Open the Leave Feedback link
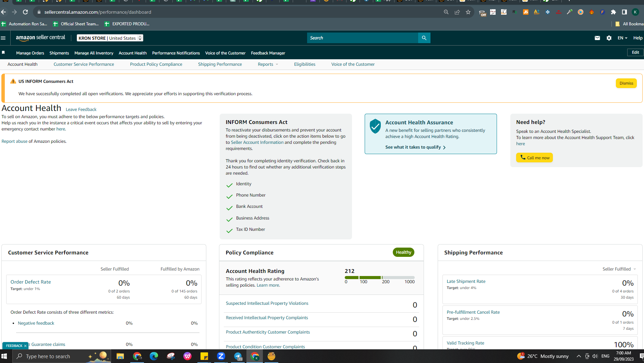Viewport: 644px width, 363px height. [81, 110]
